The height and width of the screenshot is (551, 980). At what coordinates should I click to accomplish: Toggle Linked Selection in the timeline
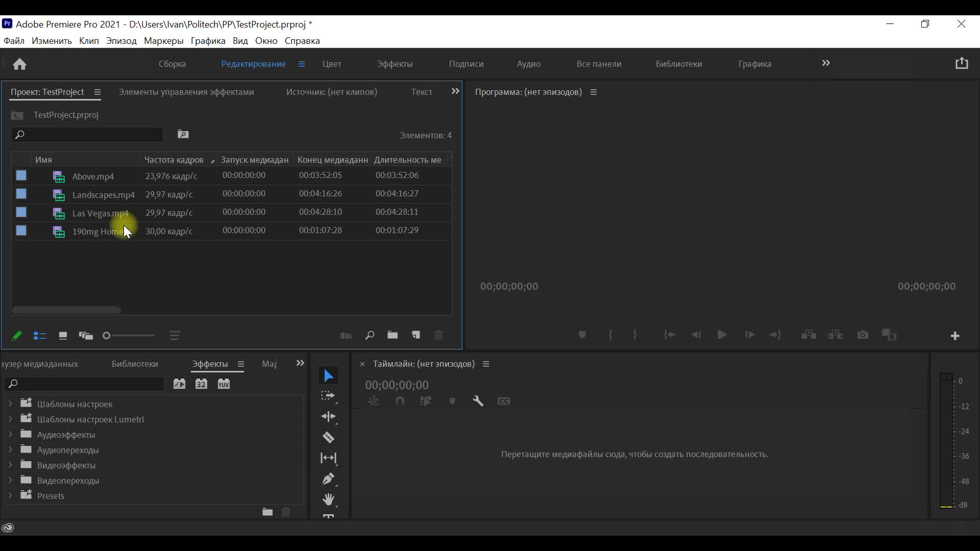point(426,401)
